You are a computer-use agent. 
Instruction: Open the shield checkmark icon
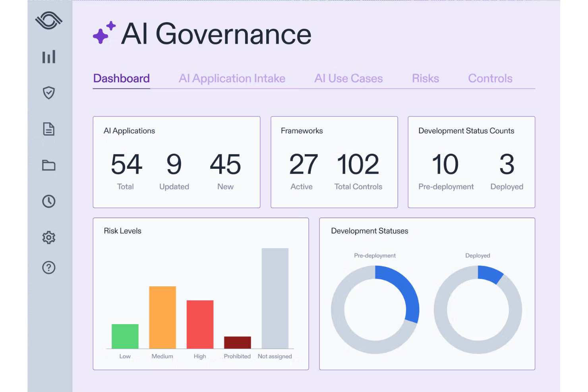(x=49, y=93)
